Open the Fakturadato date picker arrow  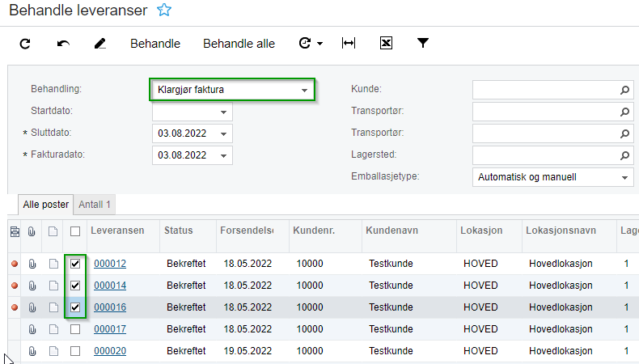(223, 155)
